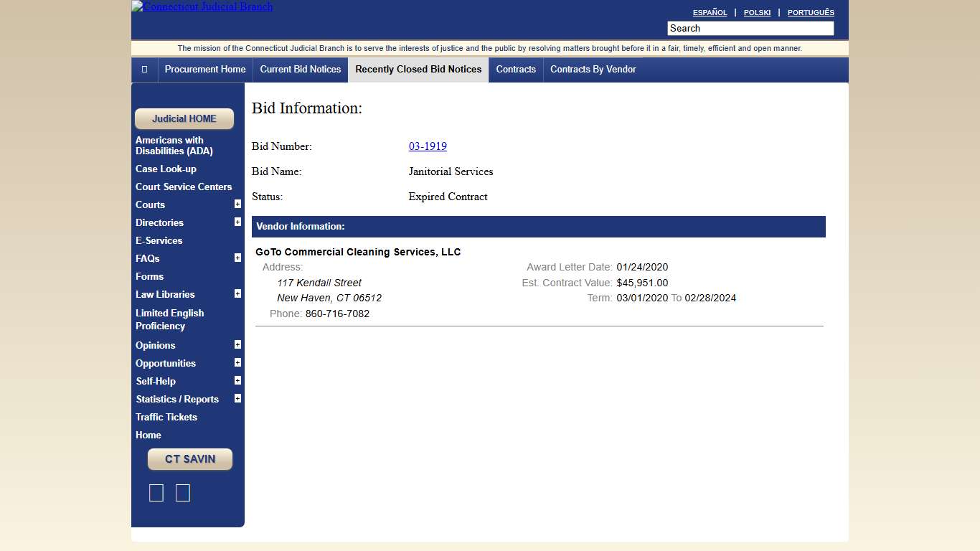The width and height of the screenshot is (980, 551).
Task: Expand the Directories section
Action: tap(237, 222)
